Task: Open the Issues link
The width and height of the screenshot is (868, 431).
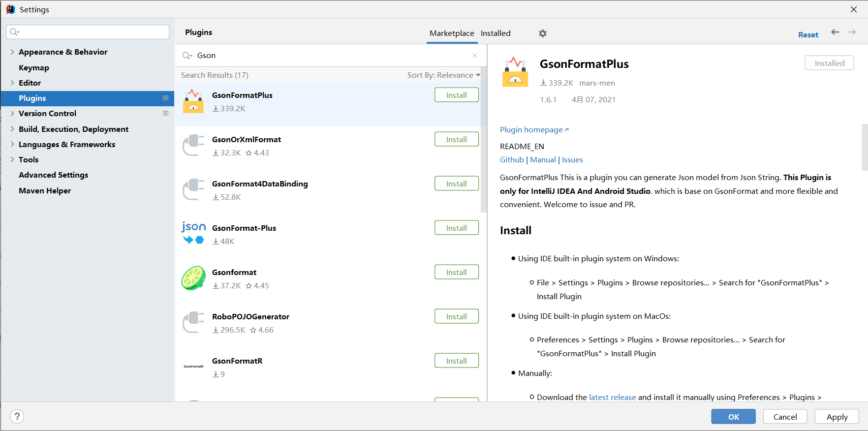Action: [572, 160]
